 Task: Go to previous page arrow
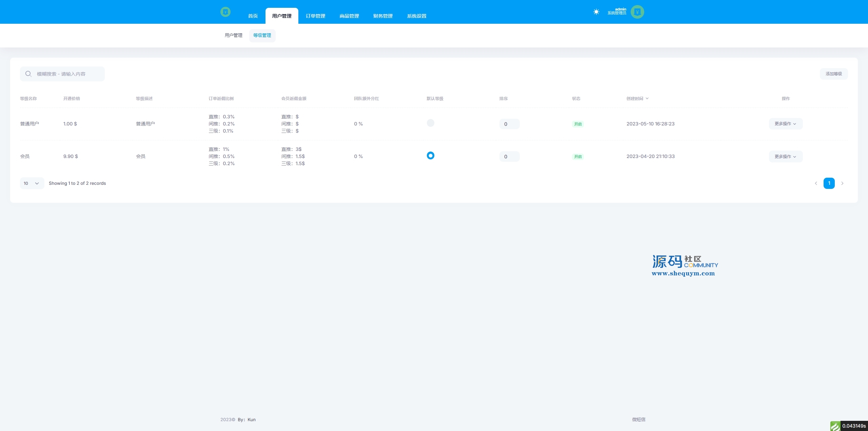coord(816,183)
